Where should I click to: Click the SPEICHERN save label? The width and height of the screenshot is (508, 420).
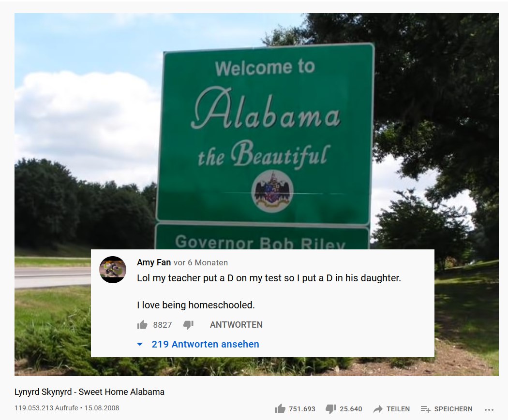point(453,409)
